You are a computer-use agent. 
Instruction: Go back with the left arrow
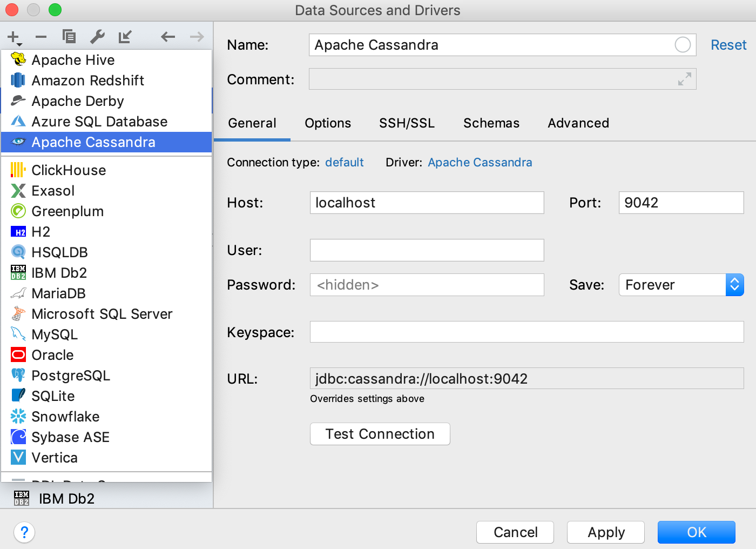coord(168,37)
